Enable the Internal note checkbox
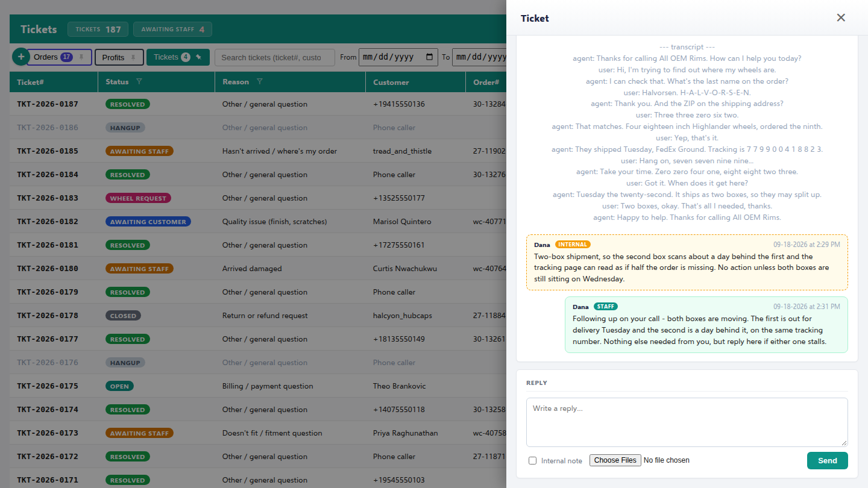 532,461
